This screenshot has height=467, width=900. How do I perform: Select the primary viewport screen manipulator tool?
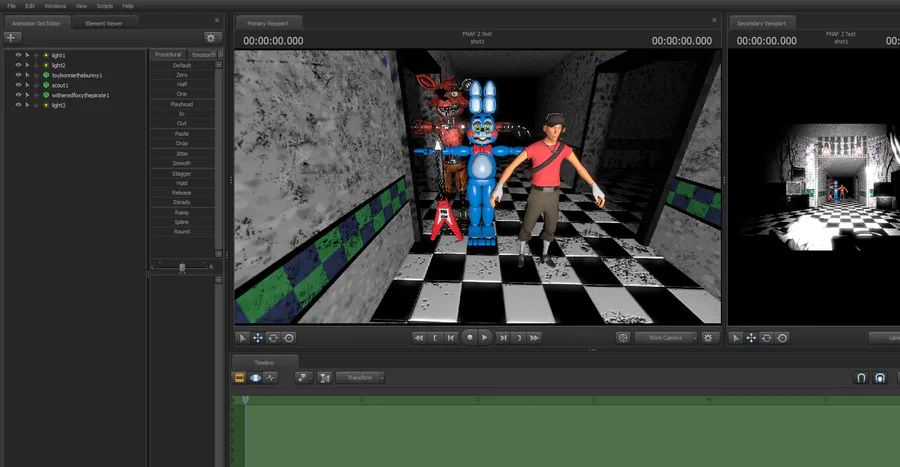pyautogui.click(x=289, y=338)
